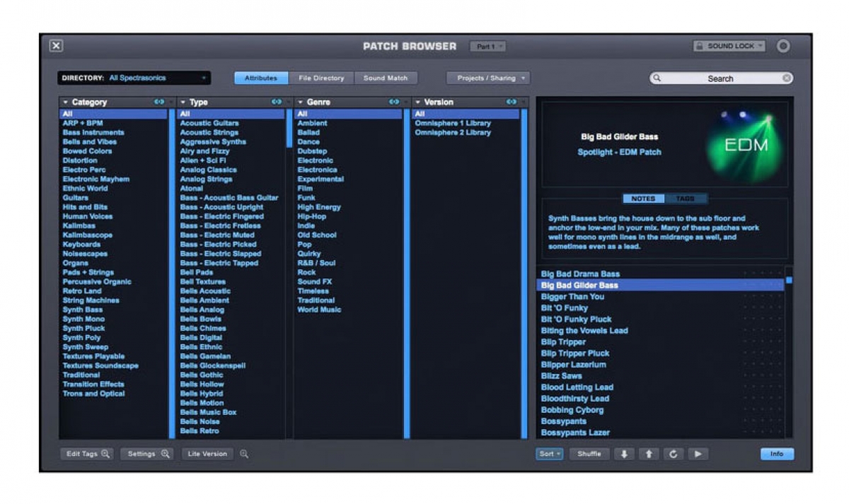
Task: Click the up arrow patch step button
Action: [649, 454]
